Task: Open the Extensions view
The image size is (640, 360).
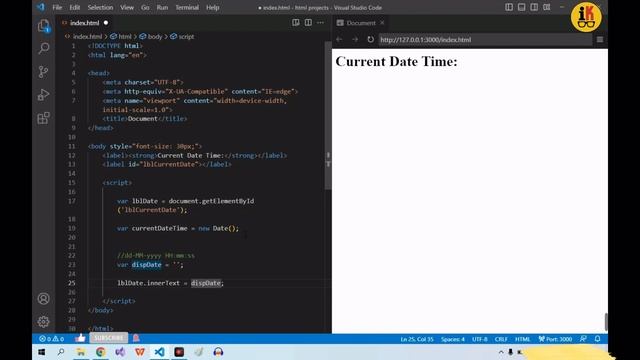Action: [x=43, y=118]
